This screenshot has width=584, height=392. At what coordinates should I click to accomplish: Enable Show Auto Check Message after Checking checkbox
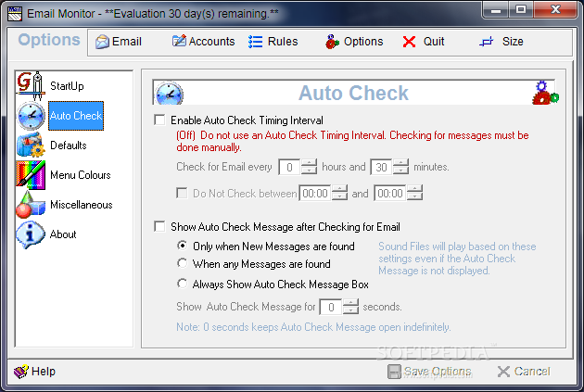coord(159,226)
